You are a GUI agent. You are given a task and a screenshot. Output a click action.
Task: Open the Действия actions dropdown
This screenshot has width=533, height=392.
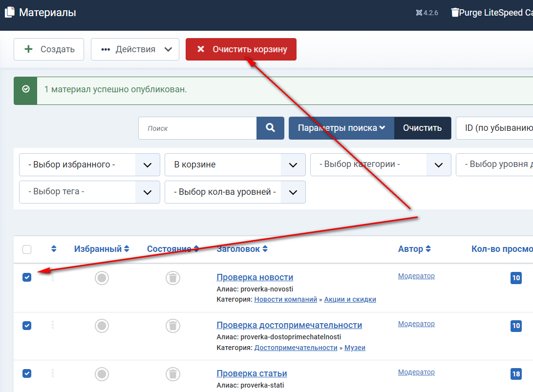pos(135,49)
